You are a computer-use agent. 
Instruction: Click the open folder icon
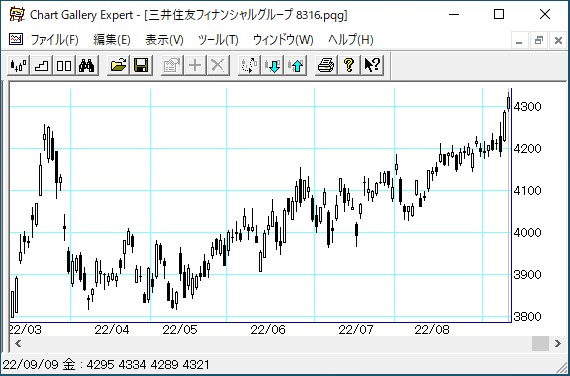tap(119, 66)
